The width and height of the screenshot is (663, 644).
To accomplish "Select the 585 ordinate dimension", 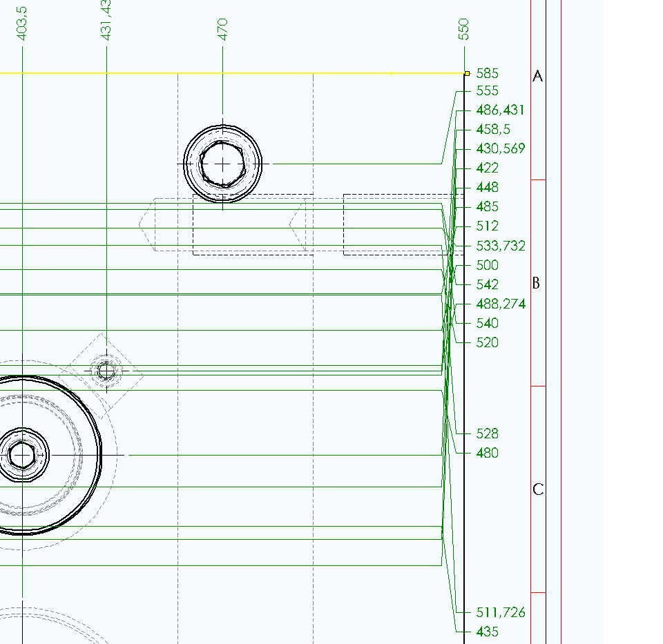I will tap(487, 74).
